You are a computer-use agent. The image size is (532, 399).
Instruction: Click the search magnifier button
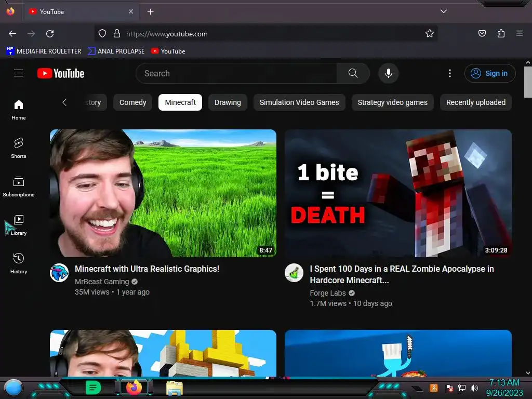tap(353, 73)
